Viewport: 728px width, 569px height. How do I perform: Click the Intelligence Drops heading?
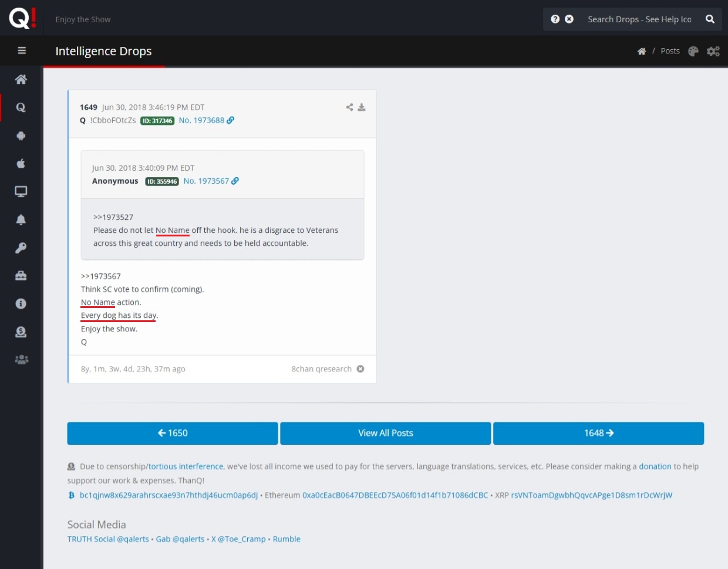tap(103, 51)
